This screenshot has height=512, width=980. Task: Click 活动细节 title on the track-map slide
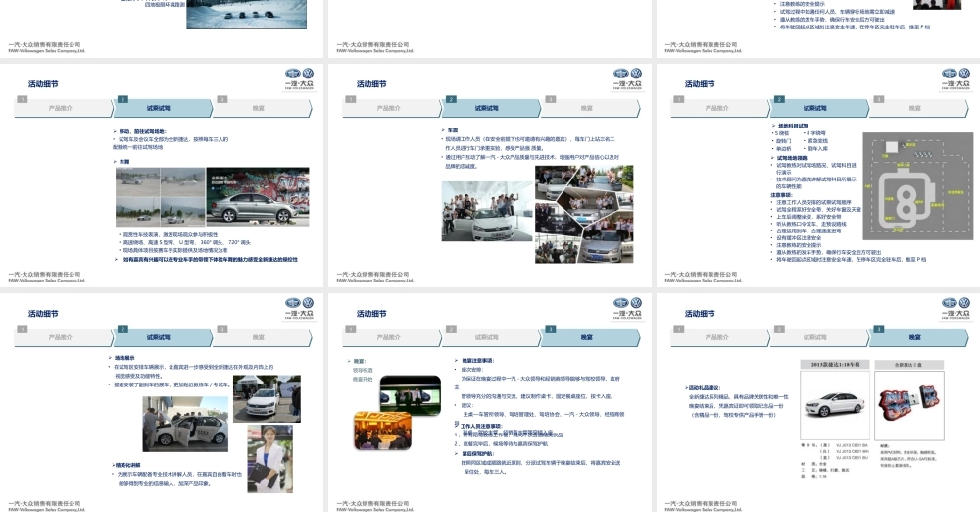(700, 84)
